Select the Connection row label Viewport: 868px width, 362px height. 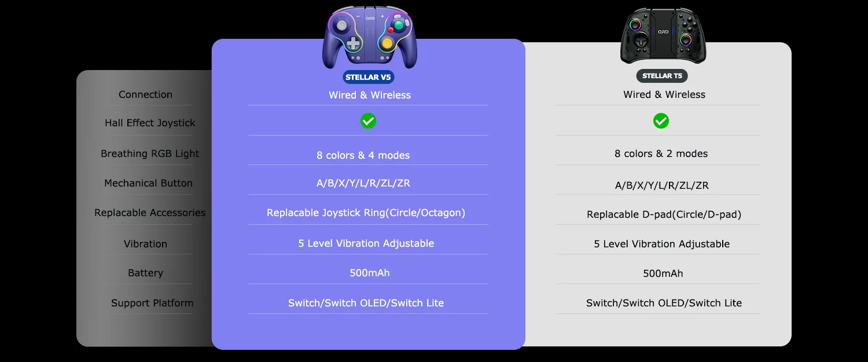(x=145, y=94)
